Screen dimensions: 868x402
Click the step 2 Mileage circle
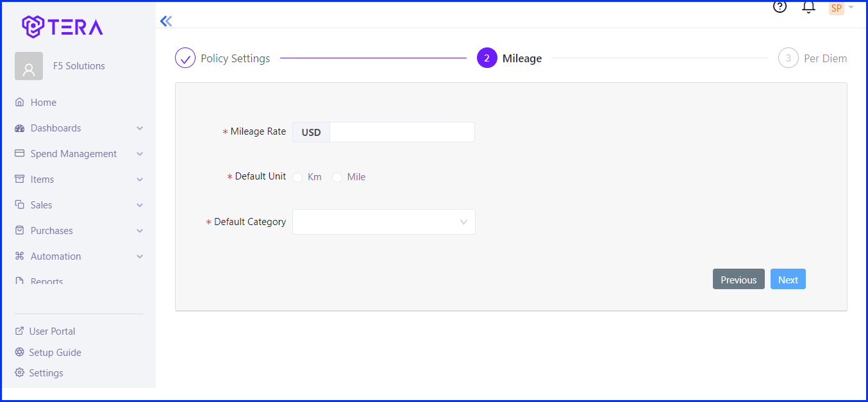(x=487, y=58)
